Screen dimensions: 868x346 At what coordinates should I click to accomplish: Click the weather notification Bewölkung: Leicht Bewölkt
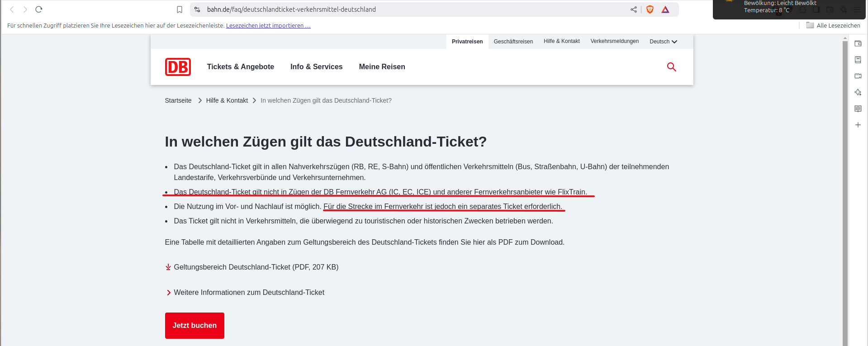780,3
